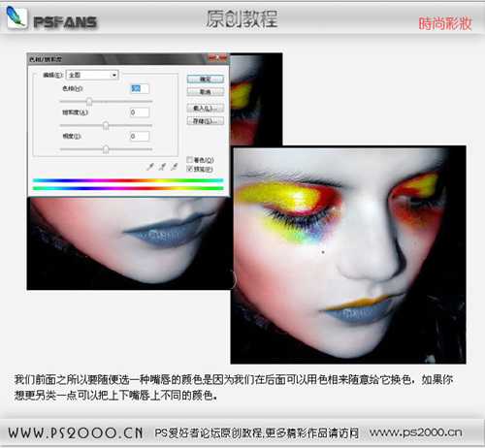The width and height of the screenshot is (485, 448).
Task: Select the subtract-from-sample eyedropper with minus
Action: (x=175, y=167)
